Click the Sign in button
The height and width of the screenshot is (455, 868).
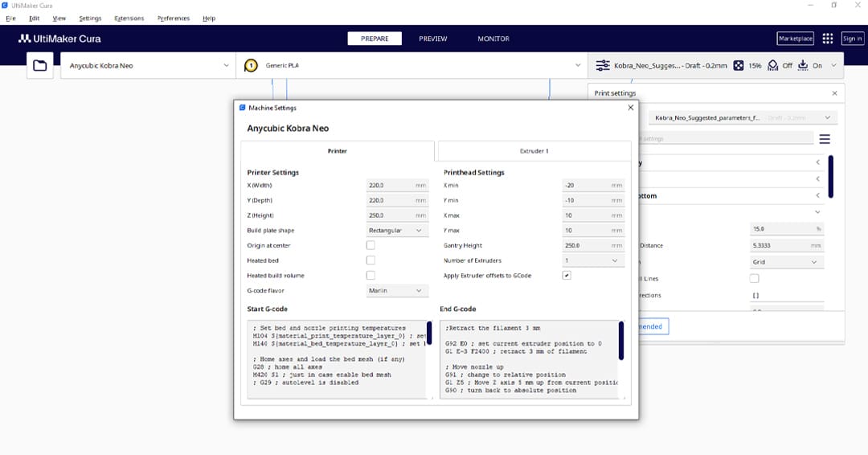(x=852, y=39)
